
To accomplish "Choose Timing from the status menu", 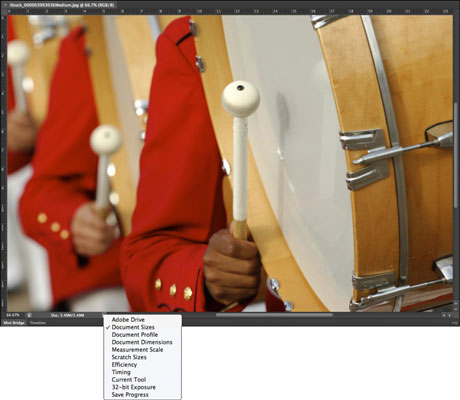I will 143,372.
